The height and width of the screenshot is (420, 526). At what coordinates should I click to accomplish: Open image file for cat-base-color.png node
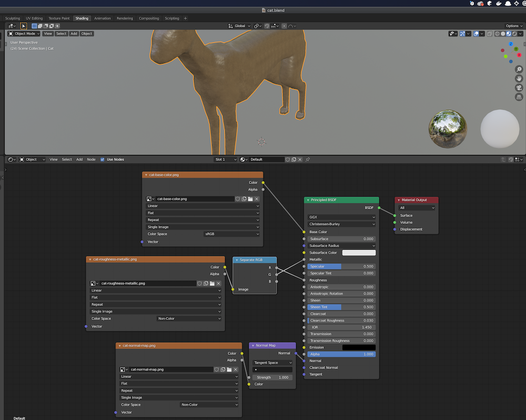coord(250,199)
